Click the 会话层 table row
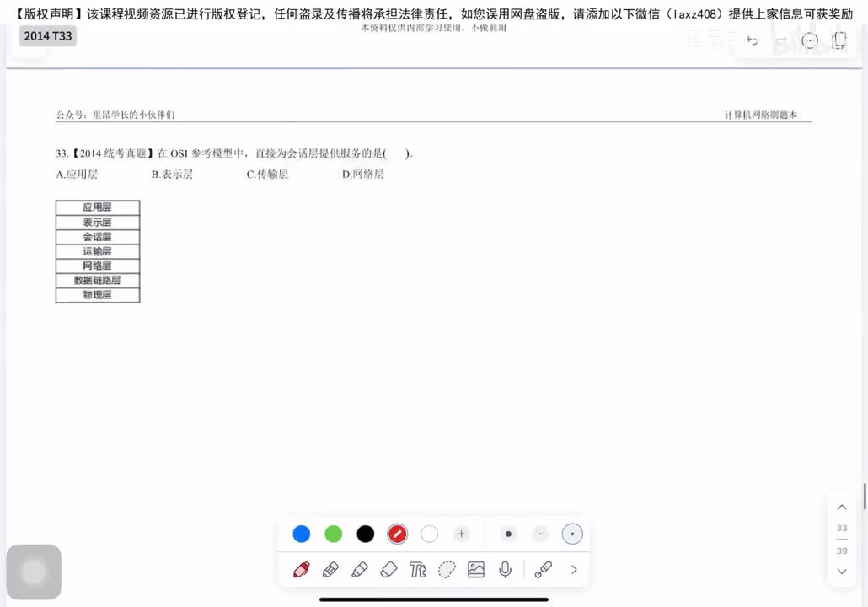 coord(98,237)
